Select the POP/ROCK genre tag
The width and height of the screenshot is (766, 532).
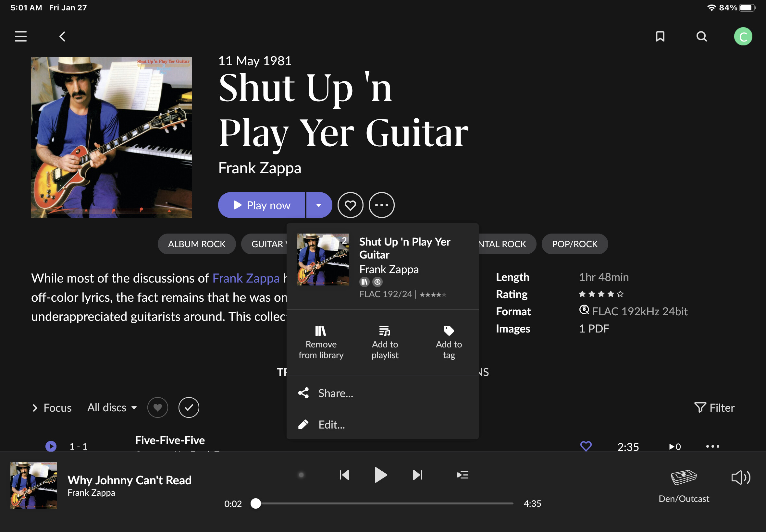click(x=574, y=244)
